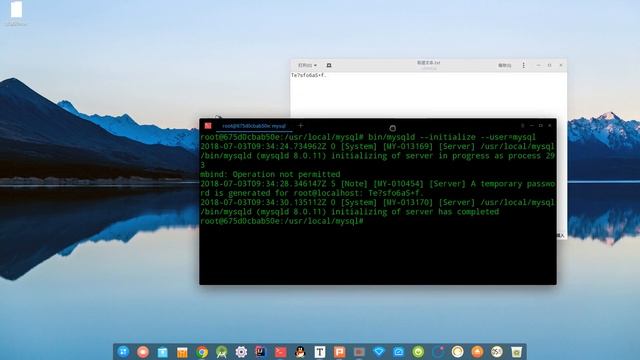Open the trash bin in the dock
This screenshot has height=360, width=640.
coord(516,352)
